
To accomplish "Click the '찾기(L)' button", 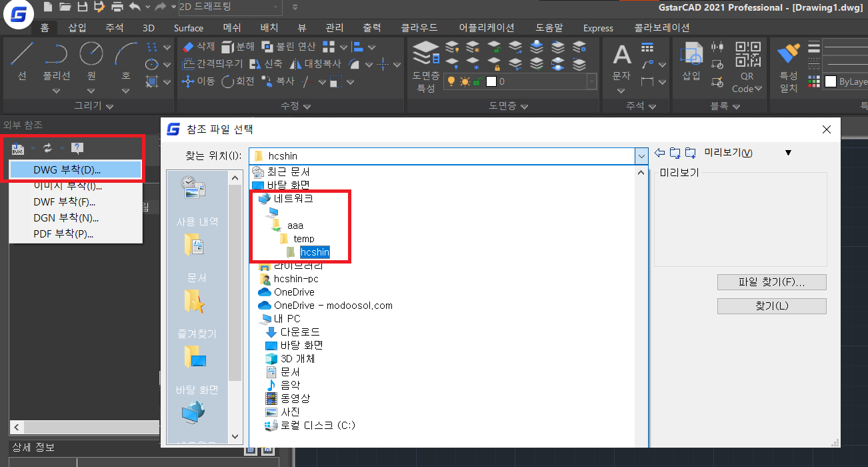I will coord(772,306).
